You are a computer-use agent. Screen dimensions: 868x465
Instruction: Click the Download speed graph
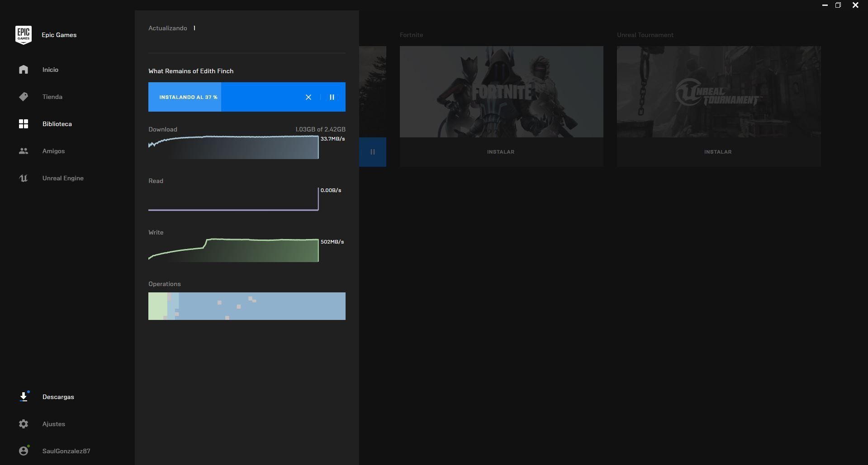[233, 147]
